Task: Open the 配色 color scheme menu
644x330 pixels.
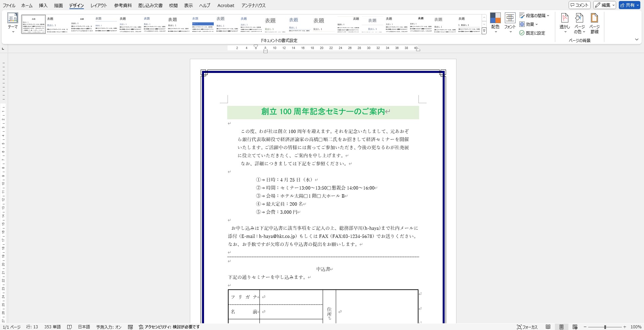Action: (x=495, y=23)
